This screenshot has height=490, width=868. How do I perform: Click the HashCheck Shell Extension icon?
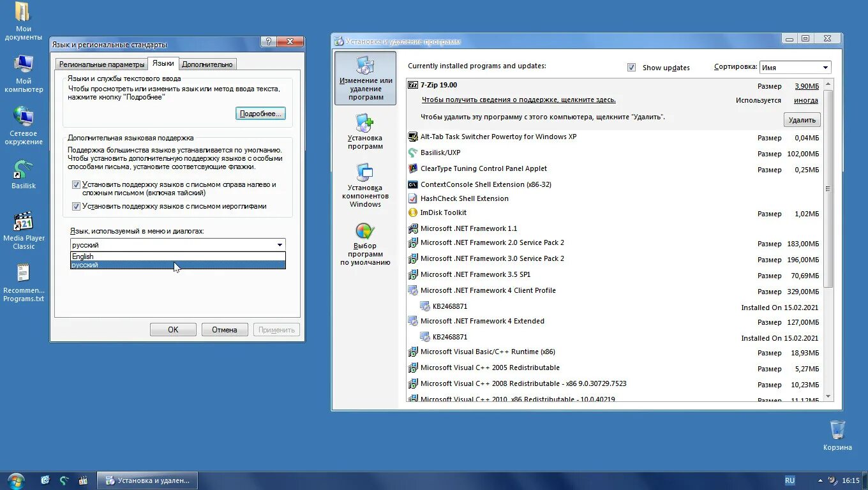(413, 198)
